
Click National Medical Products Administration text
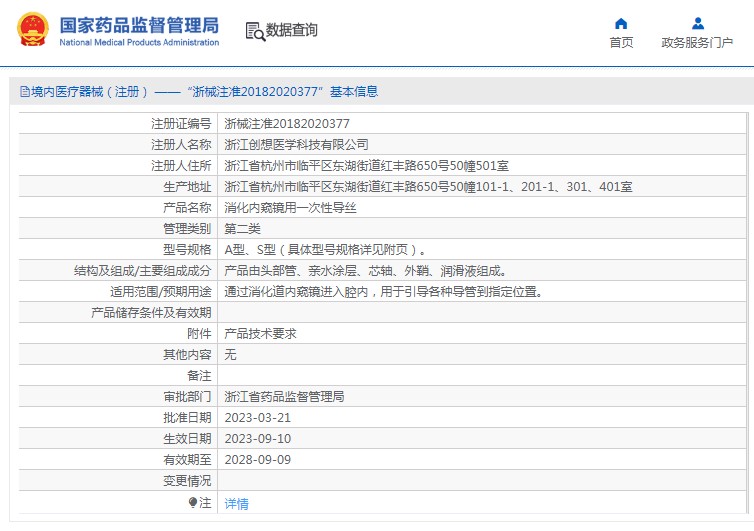coord(139,42)
